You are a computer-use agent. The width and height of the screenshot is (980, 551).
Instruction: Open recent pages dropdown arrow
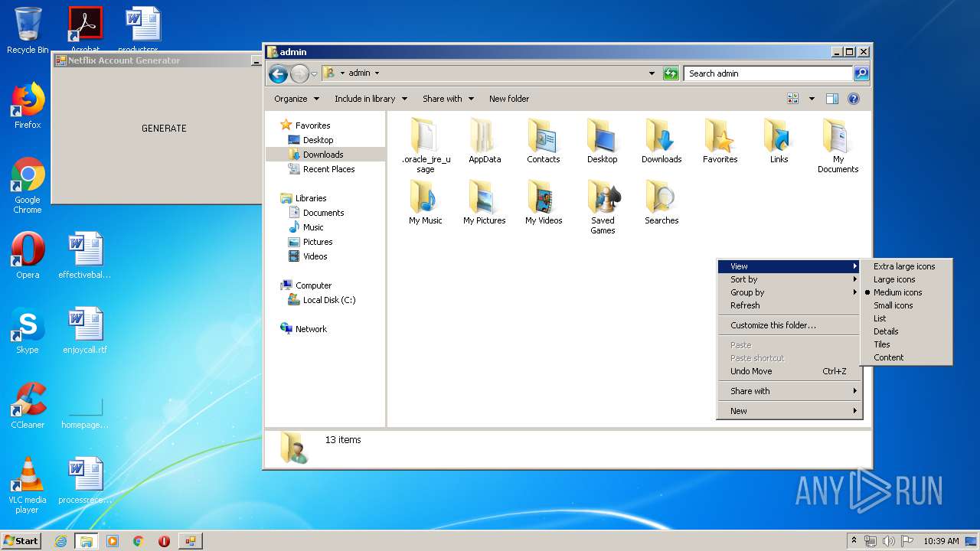pyautogui.click(x=314, y=74)
